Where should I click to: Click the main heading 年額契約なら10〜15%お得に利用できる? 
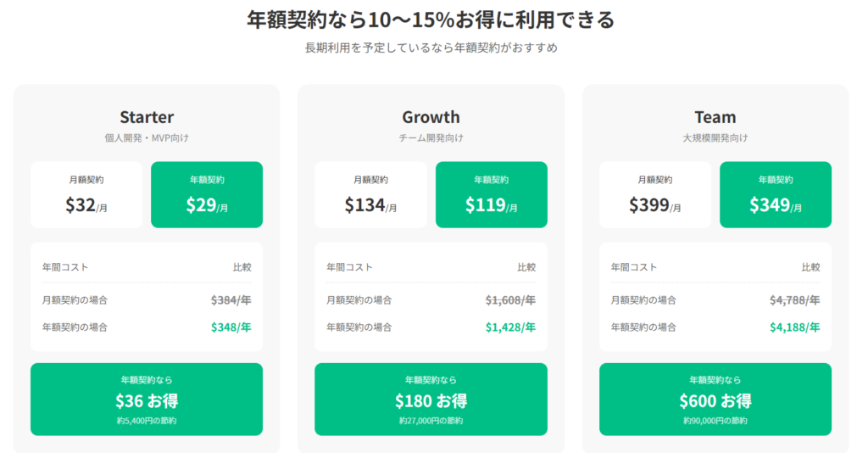coord(431,20)
